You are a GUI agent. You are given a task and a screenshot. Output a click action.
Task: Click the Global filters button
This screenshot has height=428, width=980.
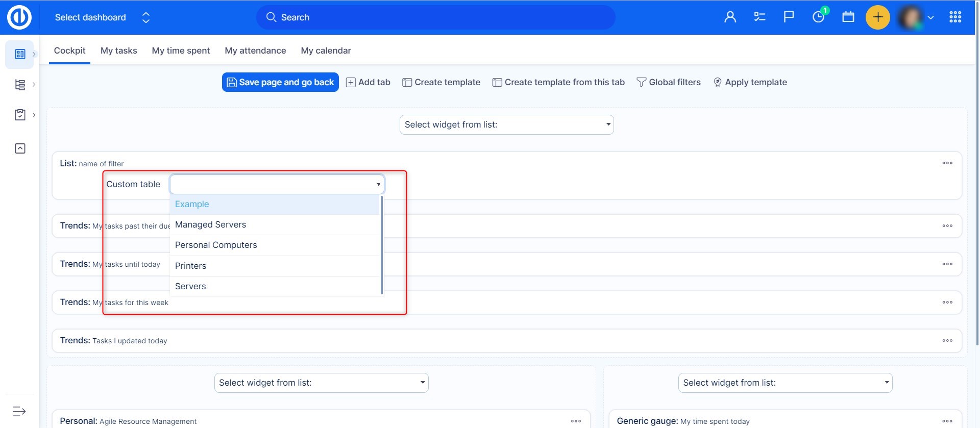pyautogui.click(x=669, y=82)
